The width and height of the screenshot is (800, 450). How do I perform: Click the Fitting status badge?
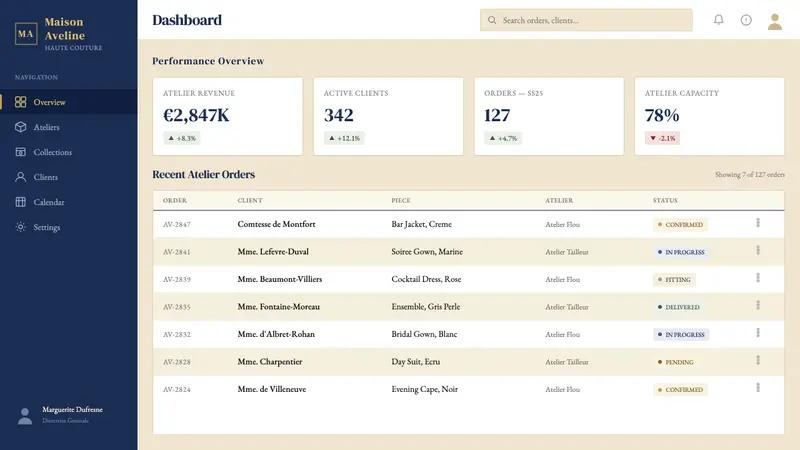click(x=674, y=280)
